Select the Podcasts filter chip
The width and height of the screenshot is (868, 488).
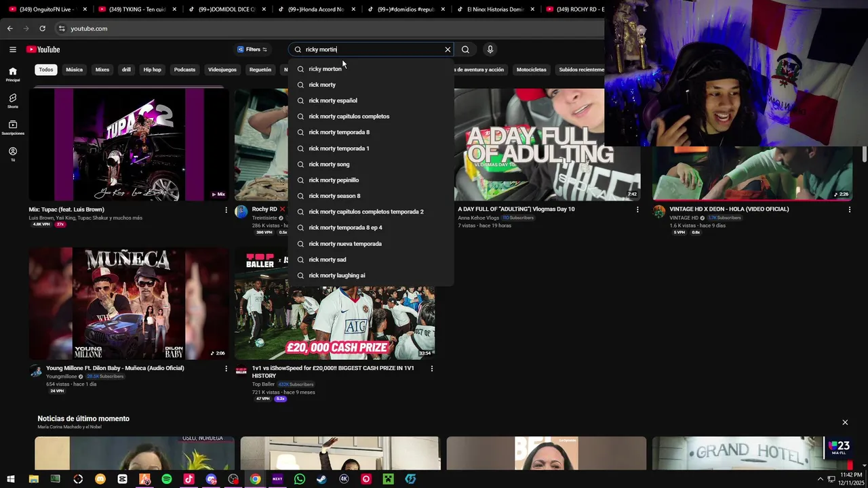coord(184,69)
